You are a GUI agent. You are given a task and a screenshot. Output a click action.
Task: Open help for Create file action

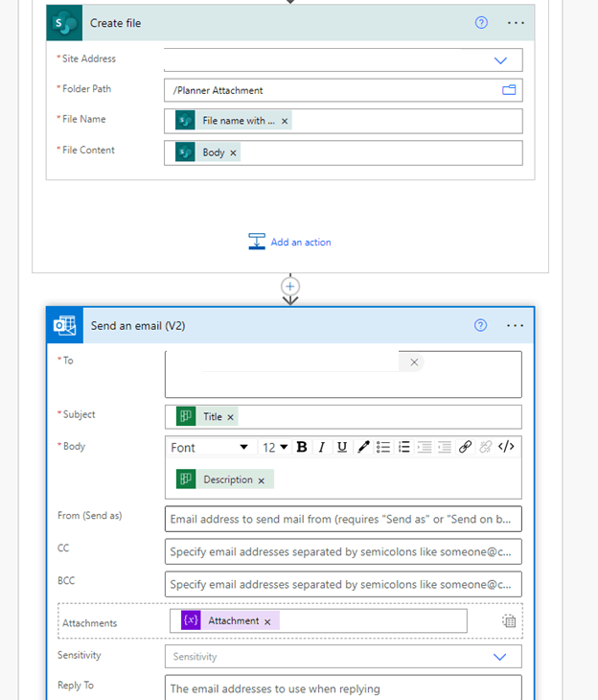481,23
